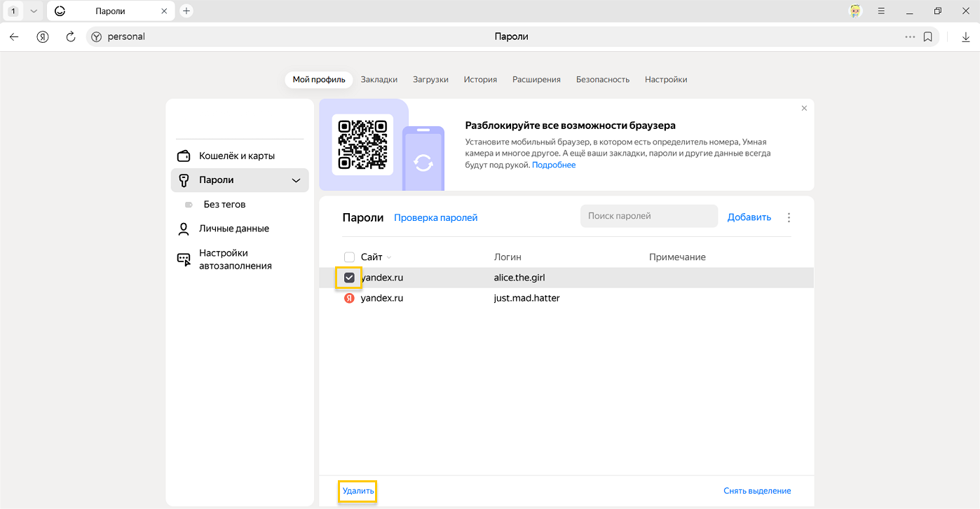Open new tab with plus icon

[186, 11]
